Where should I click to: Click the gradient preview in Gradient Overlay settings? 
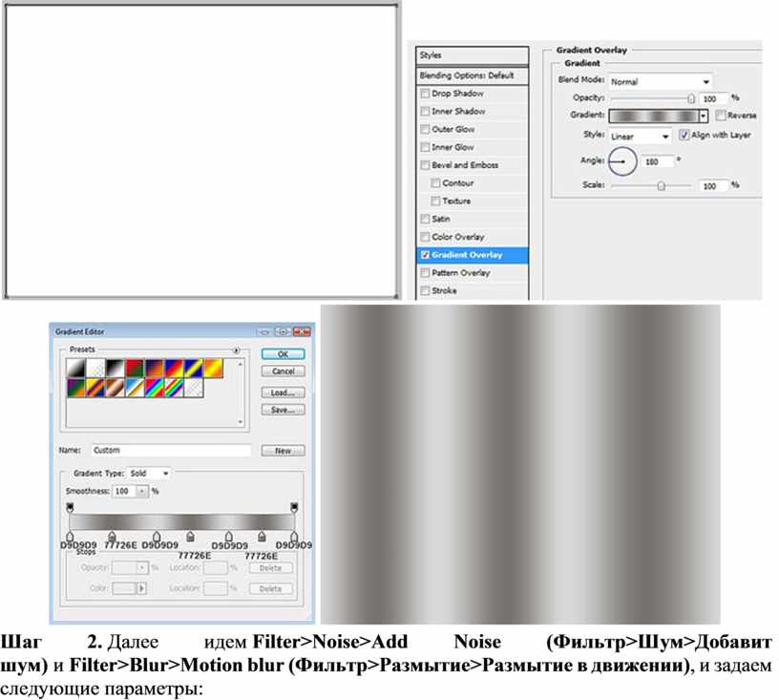point(654,117)
